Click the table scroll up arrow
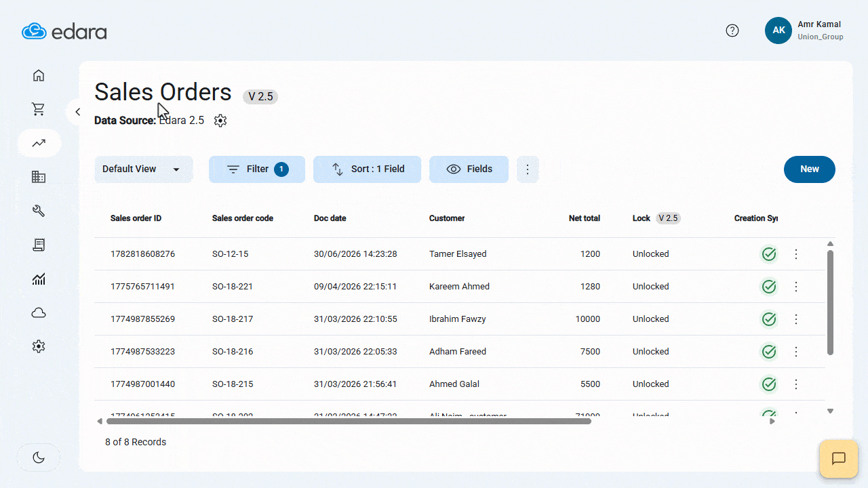This screenshot has width=868, height=488. click(830, 244)
